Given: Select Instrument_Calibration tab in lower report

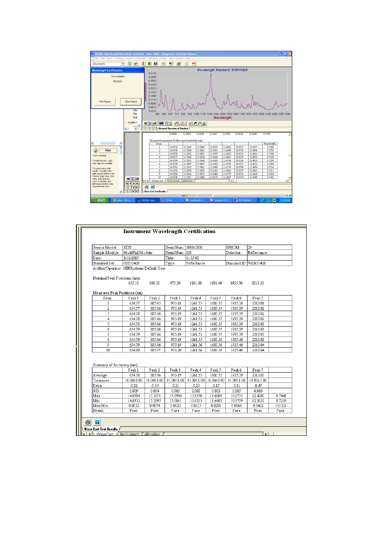Looking at the screenshot, I should (x=140, y=434).
